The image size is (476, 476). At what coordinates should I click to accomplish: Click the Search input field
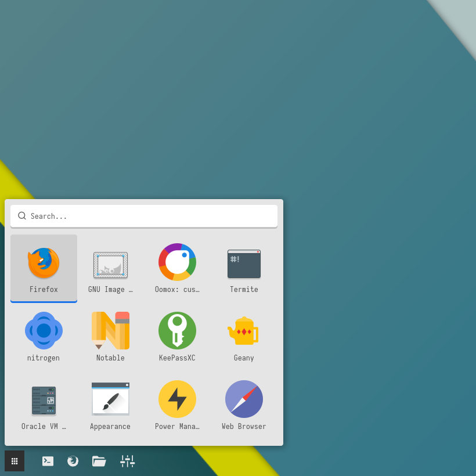coord(144,216)
